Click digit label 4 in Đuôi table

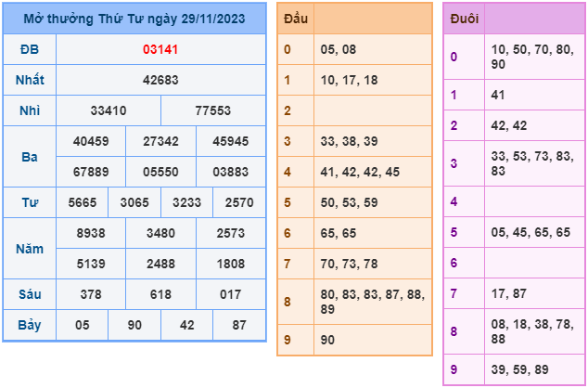click(x=454, y=201)
